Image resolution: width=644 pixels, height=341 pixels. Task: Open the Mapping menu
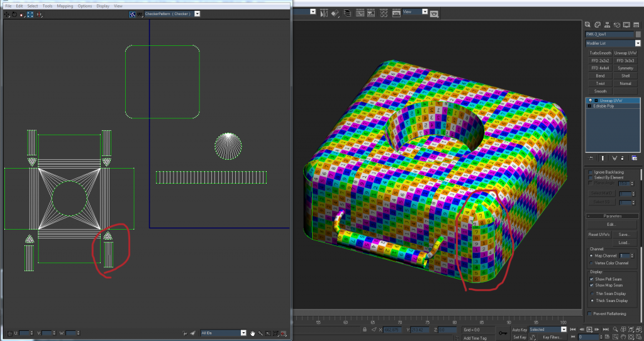point(65,6)
